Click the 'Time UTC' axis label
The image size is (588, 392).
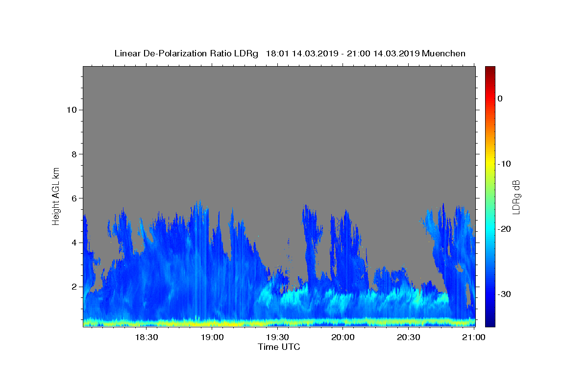279,347
